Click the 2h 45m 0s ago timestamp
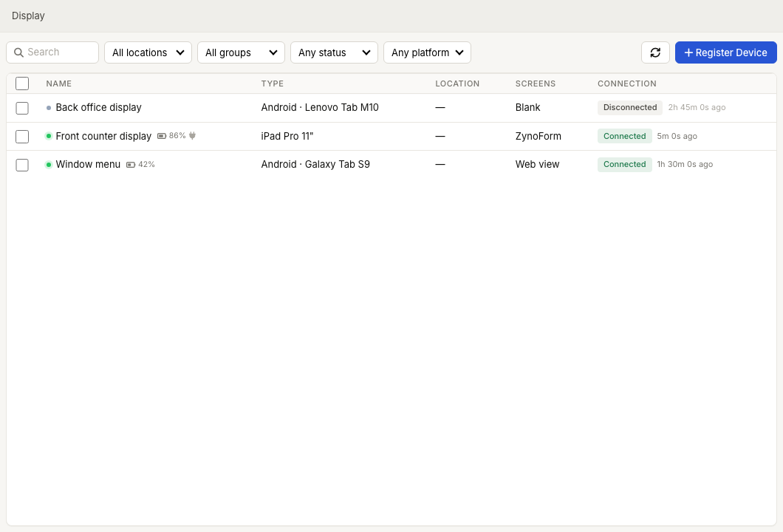The width and height of the screenshot is (783, 532). pyautogui.click(x=697, y=107)
